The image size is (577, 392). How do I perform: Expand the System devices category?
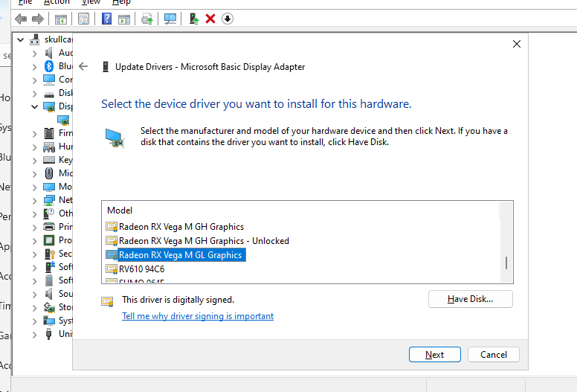click(x=35, y=321)
